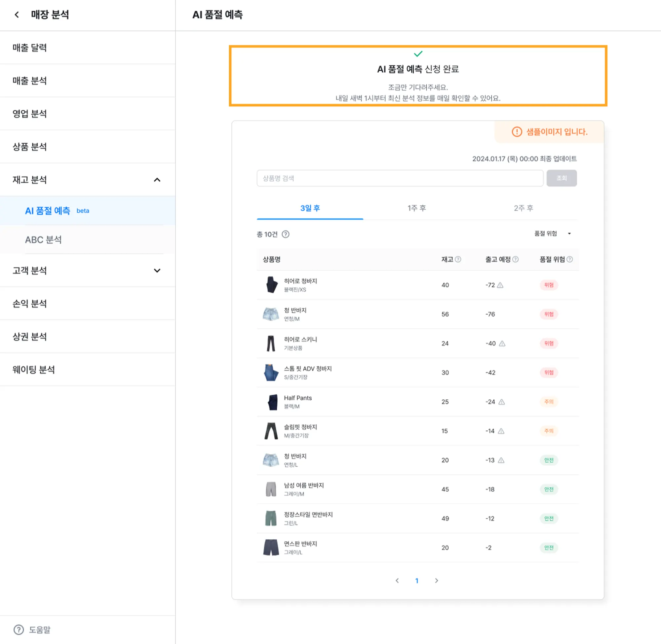Click the 출고 예정 column help icon
The height and width of the screenshot is (644, 661).
(515, 259)
